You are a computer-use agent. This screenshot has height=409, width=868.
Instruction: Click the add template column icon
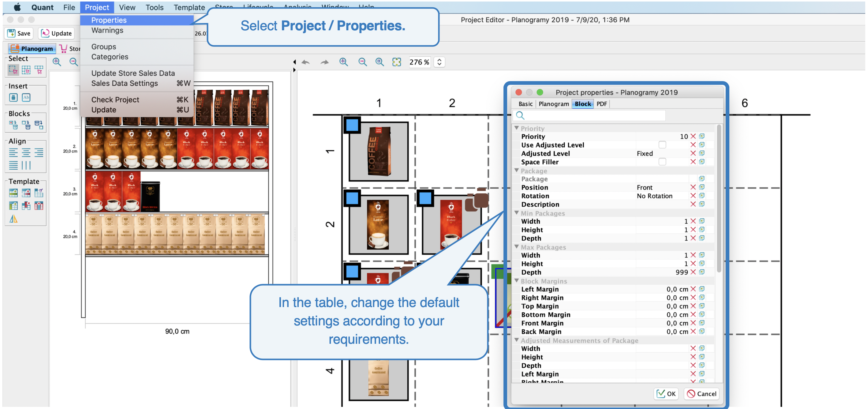coord(13,206)
